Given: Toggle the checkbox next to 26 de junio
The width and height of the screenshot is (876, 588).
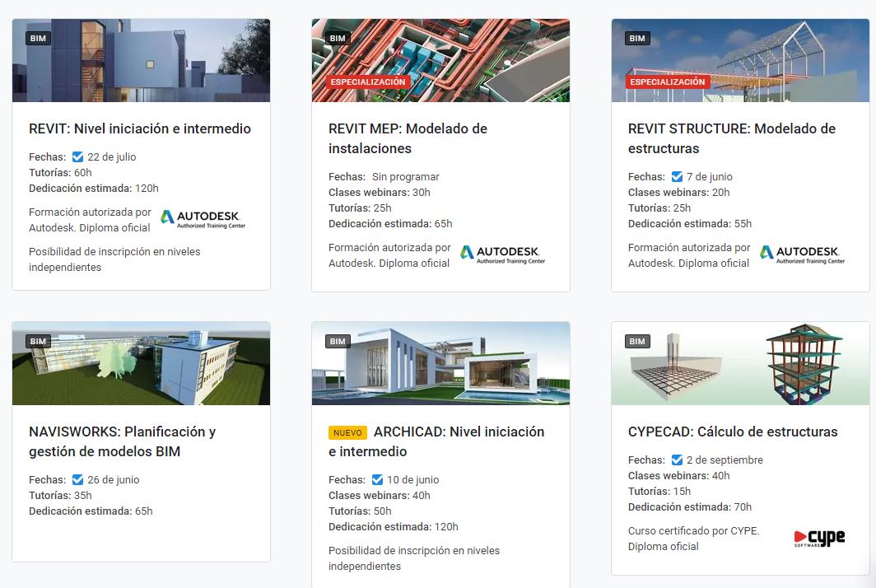Looking at the screenshot, I should (x=77, y=479).
